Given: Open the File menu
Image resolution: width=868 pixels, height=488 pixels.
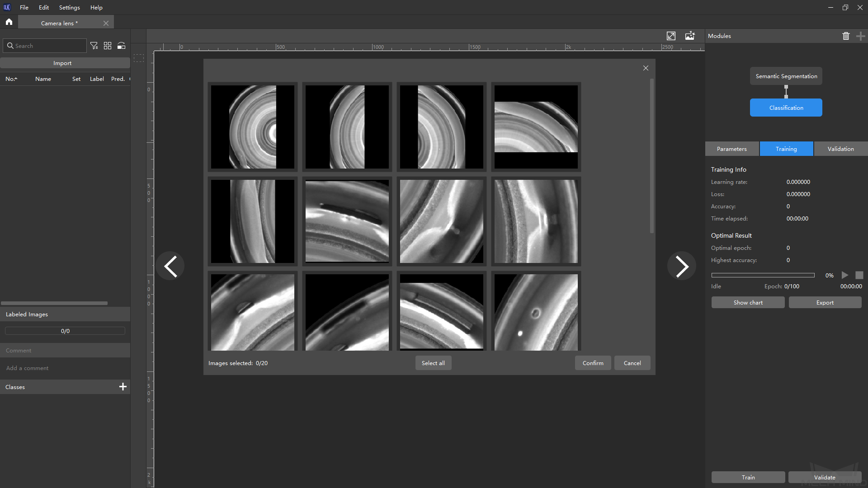Looking at the screenshot, I should pos(24,7).
